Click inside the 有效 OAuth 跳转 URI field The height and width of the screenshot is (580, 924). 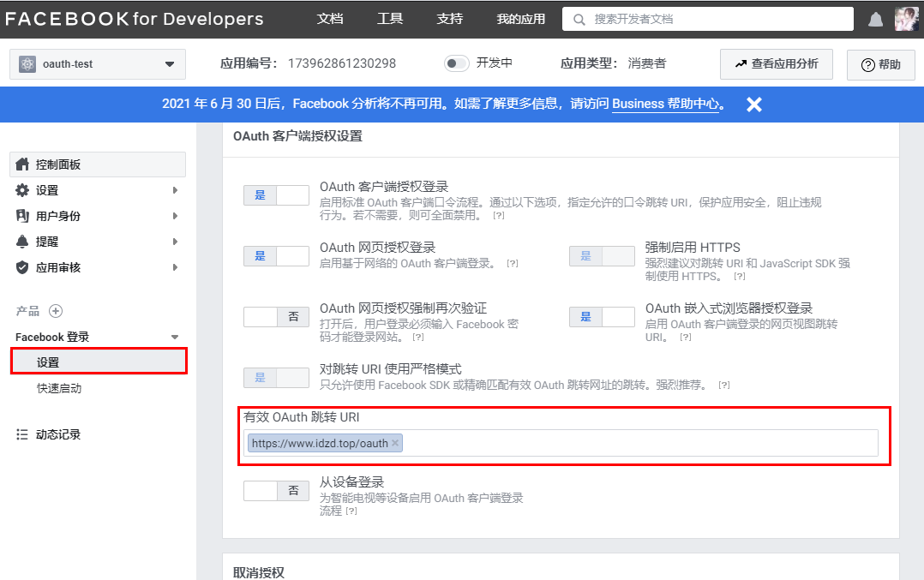tap(561, 443)
